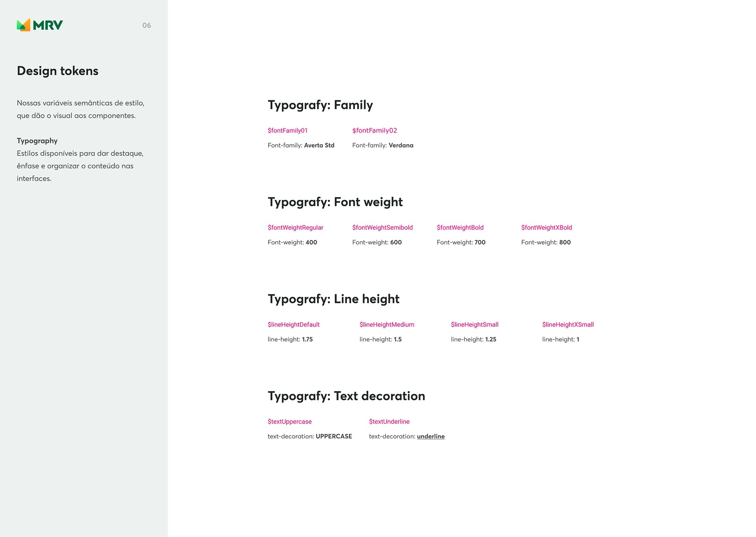Click the $lineHeightXSmall token
This screenshot has width=756, height=537.
point(568,325)
